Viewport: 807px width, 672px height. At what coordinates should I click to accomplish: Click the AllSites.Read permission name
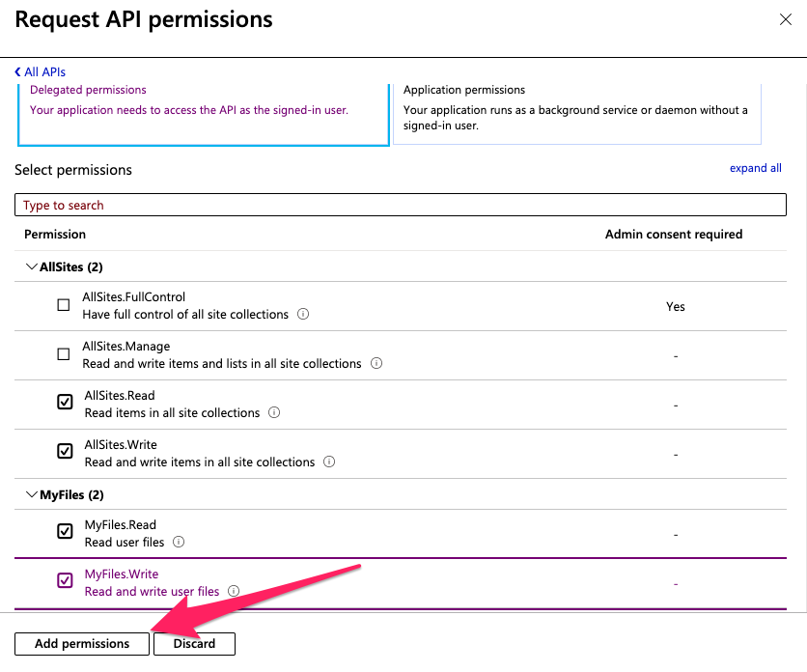click(120, 395)
